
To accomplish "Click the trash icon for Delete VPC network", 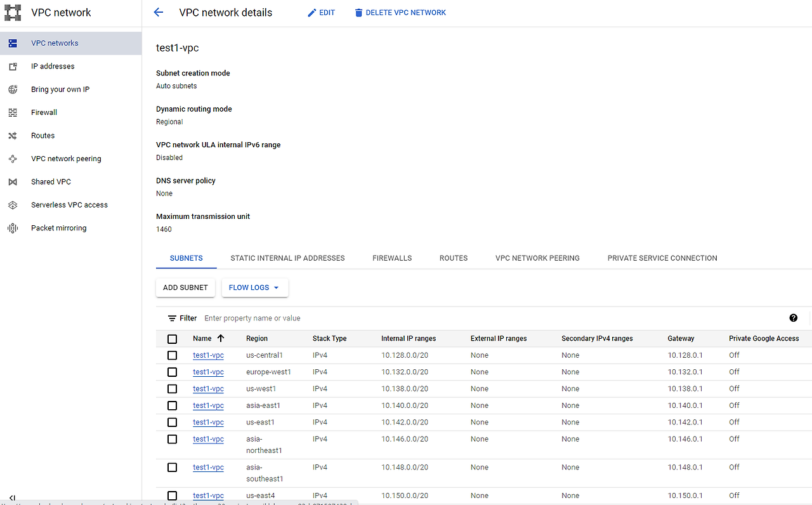I will (359, 13).
